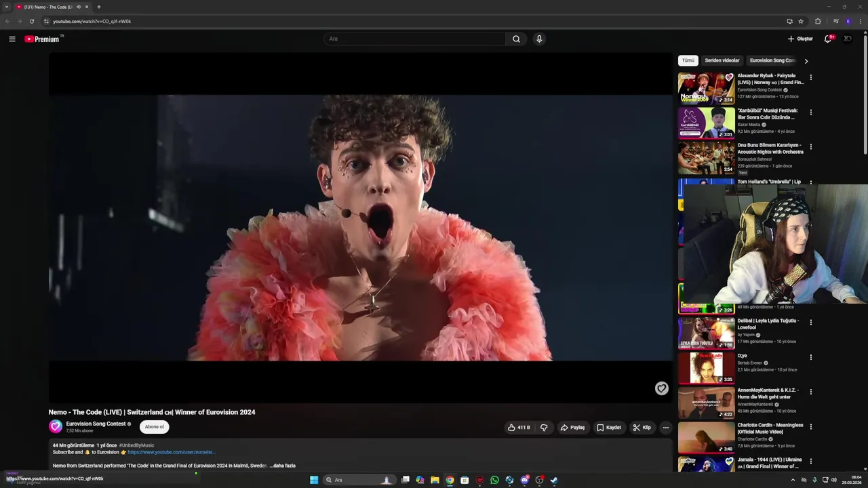
Task: Bookmark this page with star icon
Action: point(801,21)
